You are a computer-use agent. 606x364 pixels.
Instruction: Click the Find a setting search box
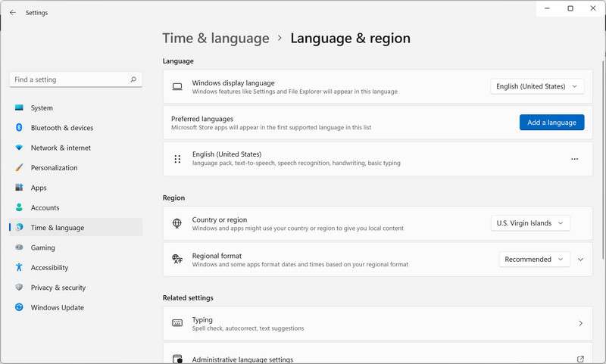coord(68,79)
